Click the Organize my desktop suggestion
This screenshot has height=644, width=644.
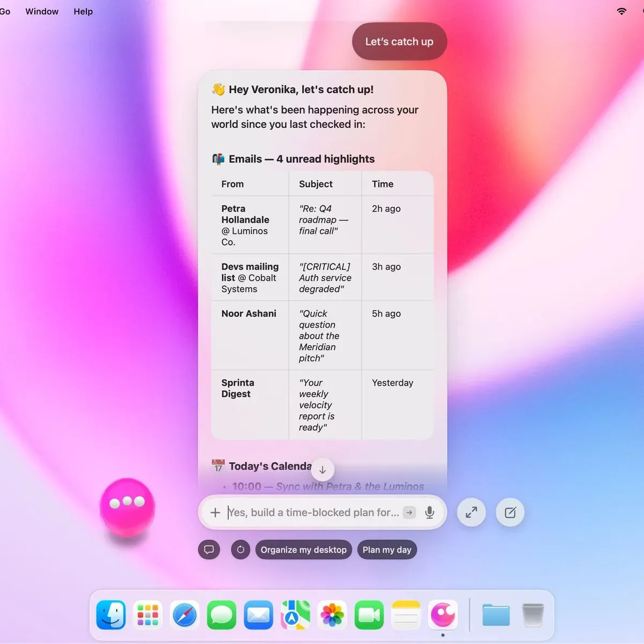(x=304, y=550)
